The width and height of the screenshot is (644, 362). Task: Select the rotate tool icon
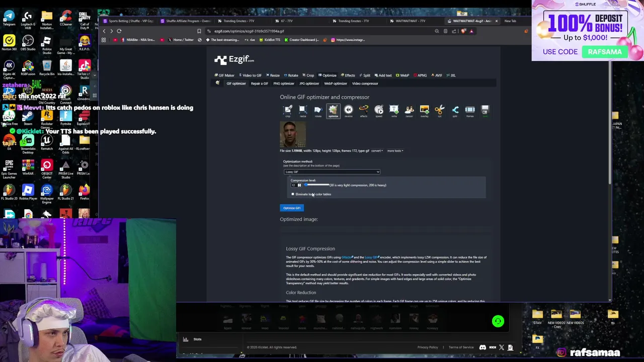point(318,111)
